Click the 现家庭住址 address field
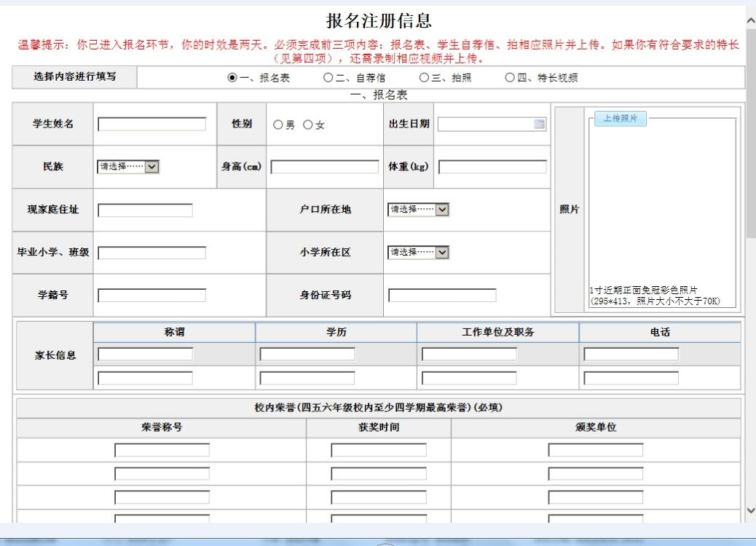Image resolution: width=756 pixels, height=546 pixels. point(145,210)
